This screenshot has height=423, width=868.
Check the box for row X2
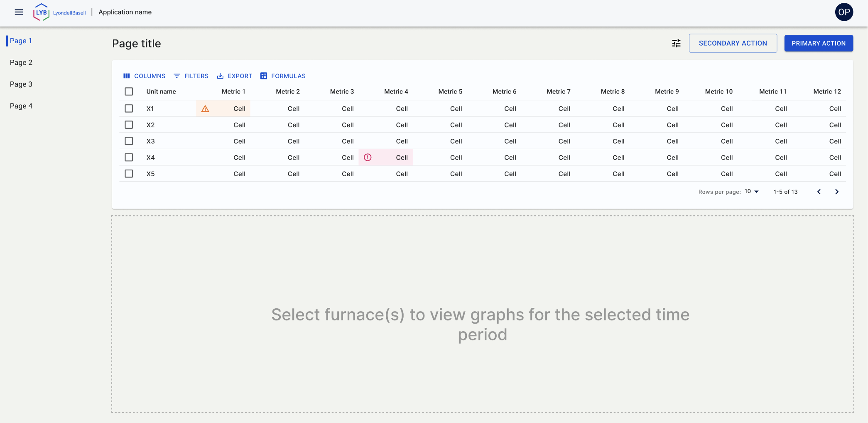(129, 125)
